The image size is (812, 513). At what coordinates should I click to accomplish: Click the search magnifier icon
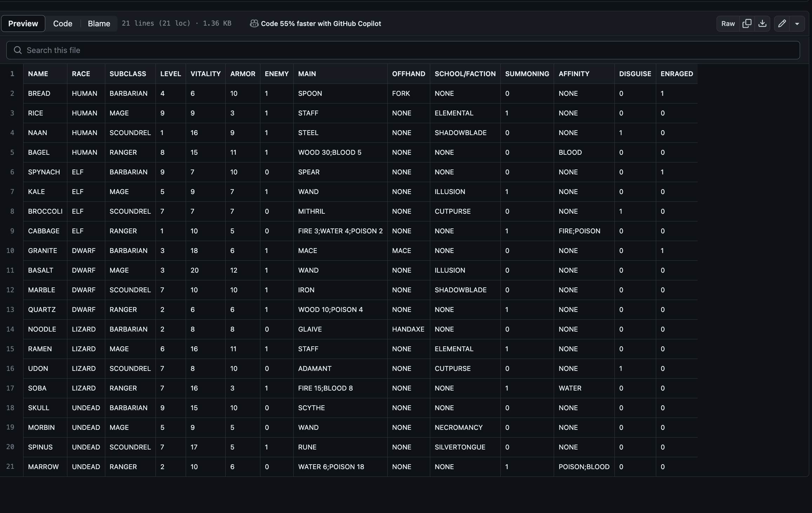pos(18,50)
